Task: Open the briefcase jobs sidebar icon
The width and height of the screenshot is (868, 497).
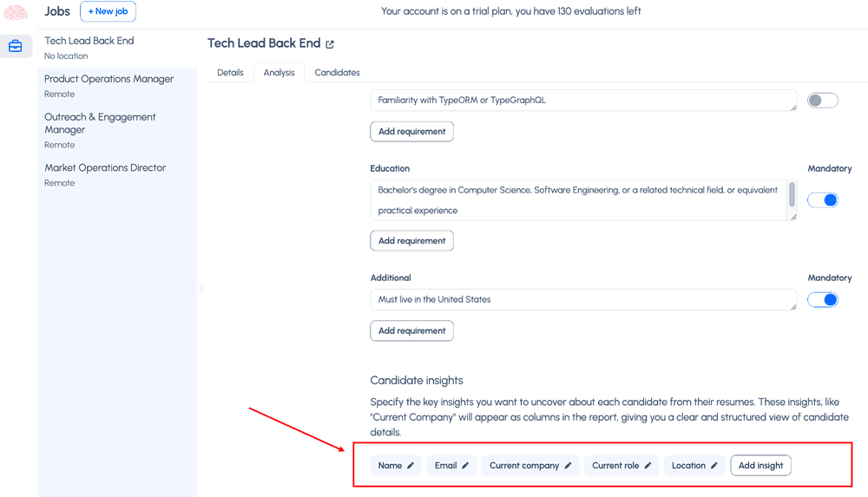Action: coord(16,46)
